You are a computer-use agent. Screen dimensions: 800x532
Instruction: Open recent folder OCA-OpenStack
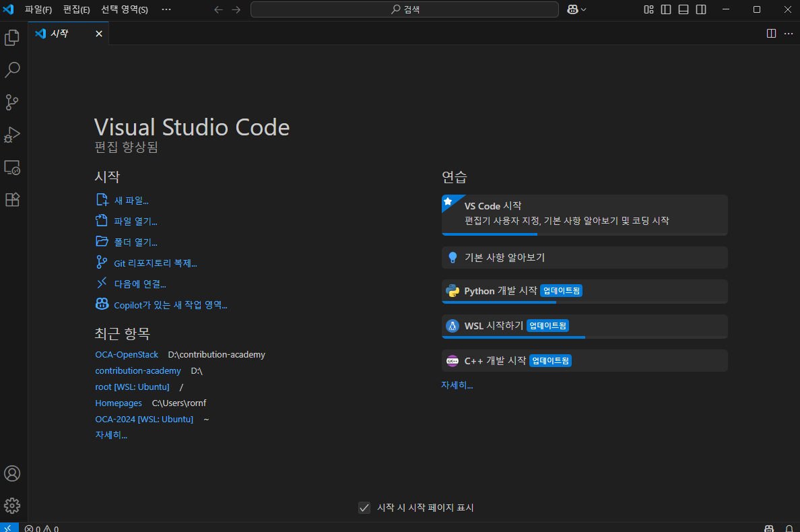pyautogui.click(x=127, y=354)
